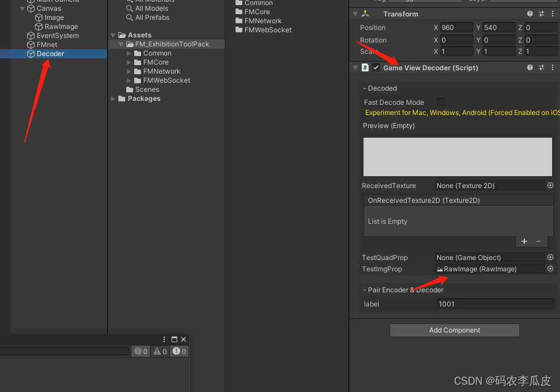560x392 pixels.
Task: Click the label field containing 1001
Action: point(495,304)
